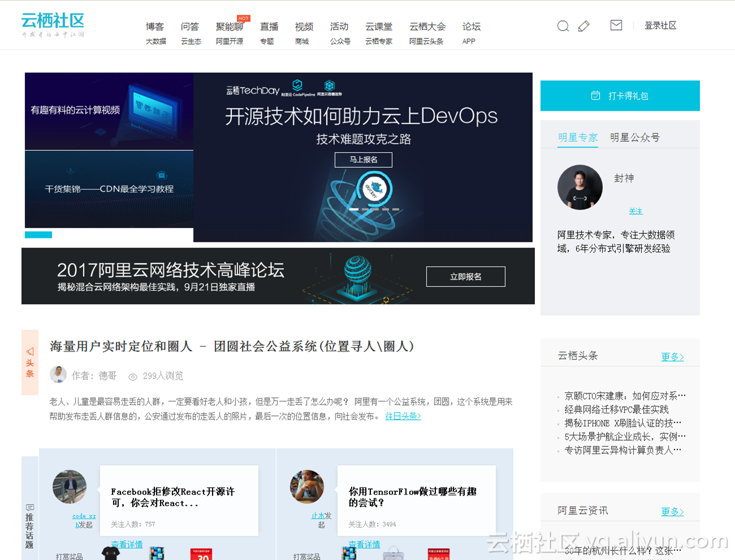Open 公众号 sub-navigation link
Viewport: 735px width, 560px height.
click(x=340, y=41)
